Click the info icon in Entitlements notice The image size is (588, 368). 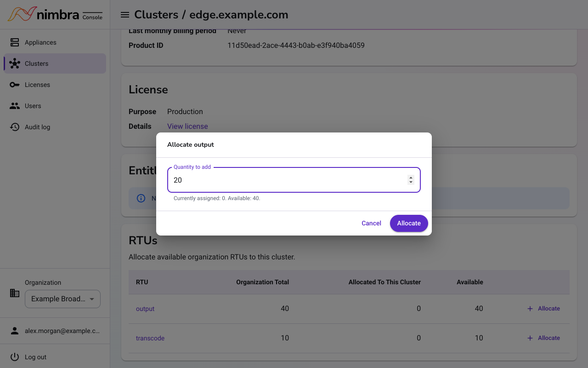pos(141,198)
